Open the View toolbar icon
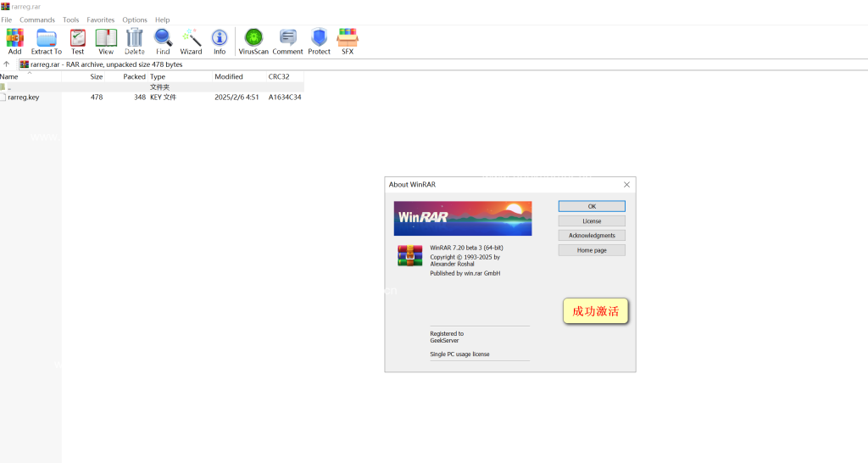 click(x=106, y=39)
